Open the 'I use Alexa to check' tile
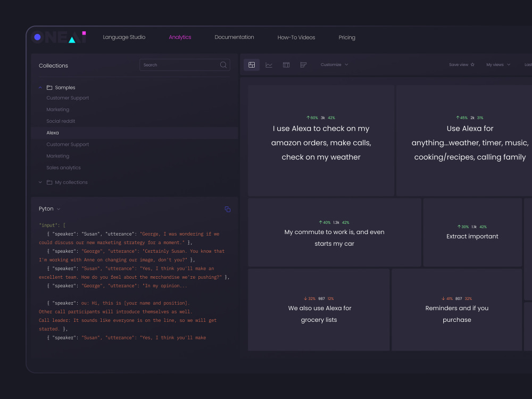 point(321,140)
